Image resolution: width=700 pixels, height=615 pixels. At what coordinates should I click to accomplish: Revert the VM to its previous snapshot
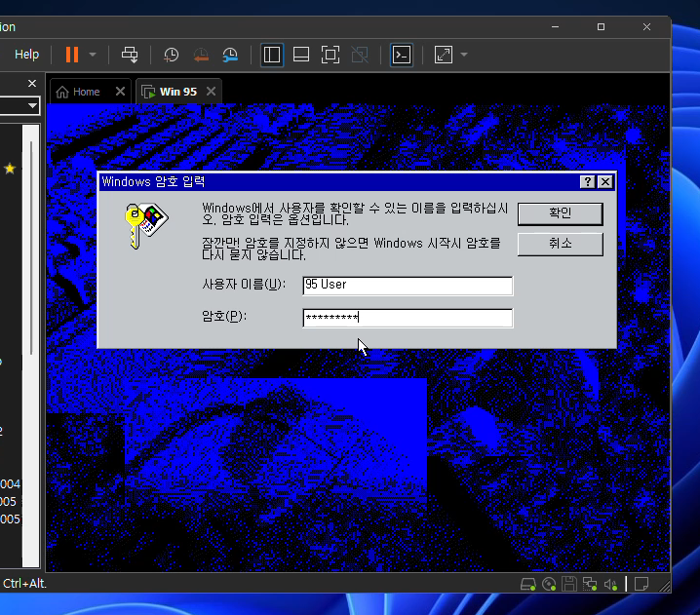coord(201,55)
